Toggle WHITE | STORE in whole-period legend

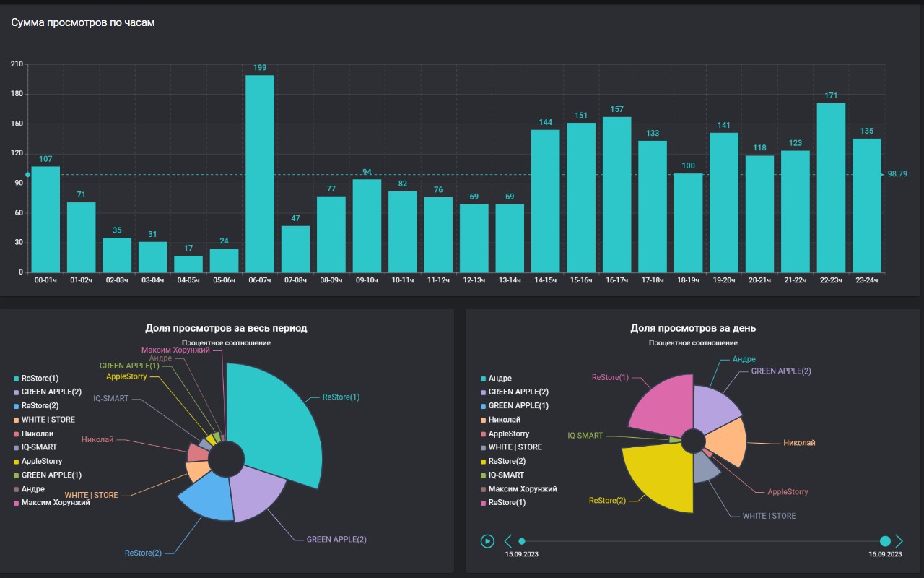coord(44,420)
